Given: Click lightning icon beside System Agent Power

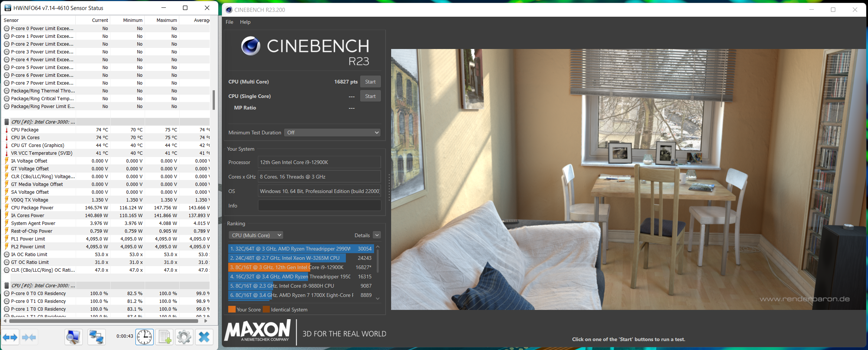Looking at the screenshot, I should click(x=6, y=223).
